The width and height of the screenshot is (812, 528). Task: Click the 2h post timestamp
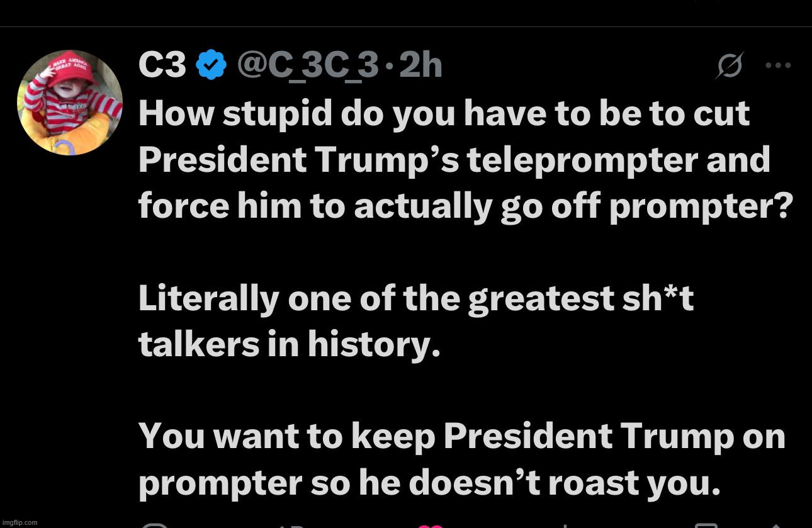tap(420, 65)
